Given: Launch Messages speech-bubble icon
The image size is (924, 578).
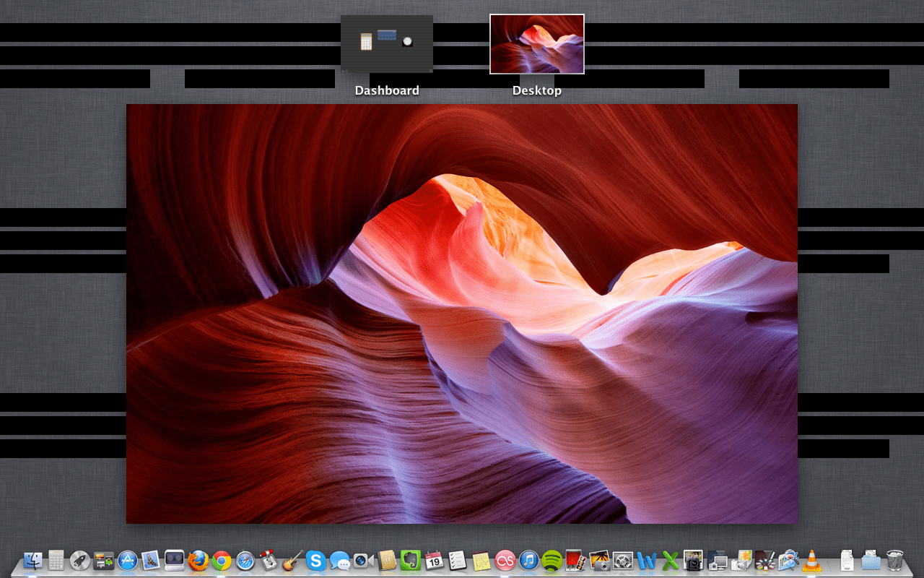Looking at the screenshot, I should pos(339,560).
